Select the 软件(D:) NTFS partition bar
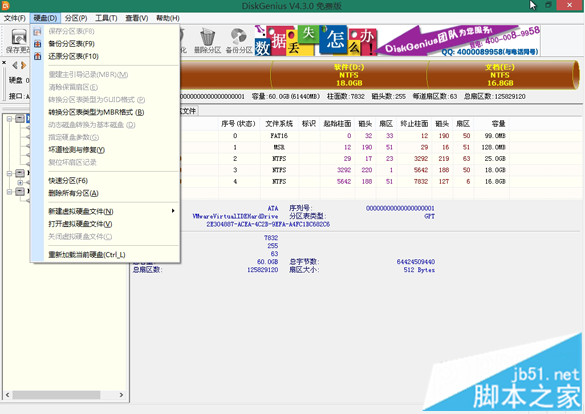This screenshot has width=585, height=414. click(349, 75)
